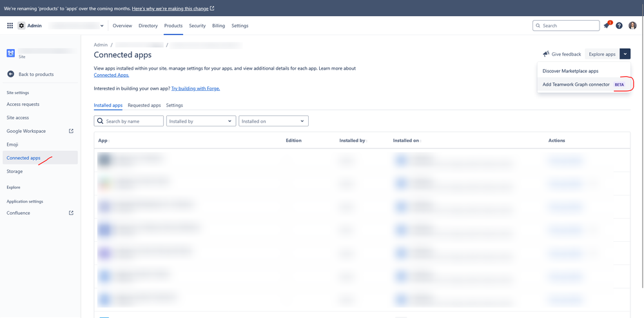Open the help question mark icon
644x318 pixels.
[x=619, y=25]
